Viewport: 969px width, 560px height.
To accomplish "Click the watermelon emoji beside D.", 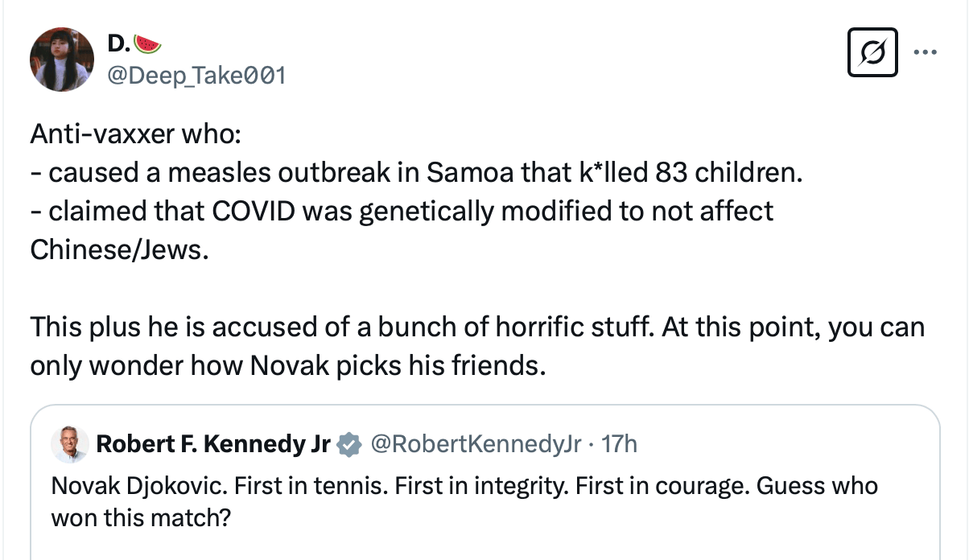I will (146, 43).
